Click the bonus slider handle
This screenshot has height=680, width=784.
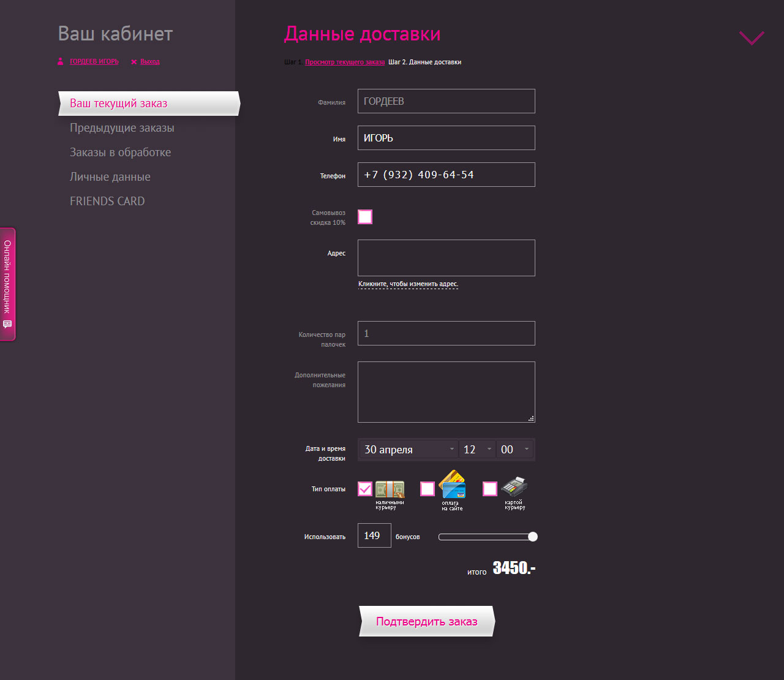pyautogui.click(x=533, y=537)
